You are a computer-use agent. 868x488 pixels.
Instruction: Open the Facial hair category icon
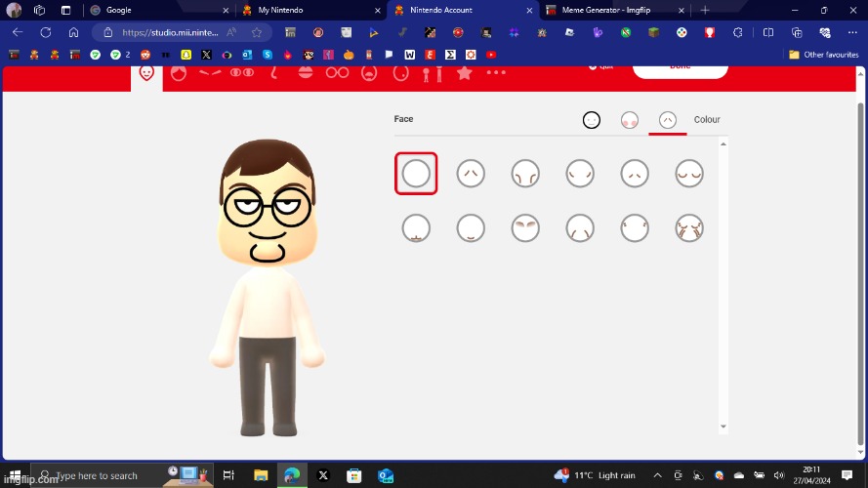tap(369, 73)
